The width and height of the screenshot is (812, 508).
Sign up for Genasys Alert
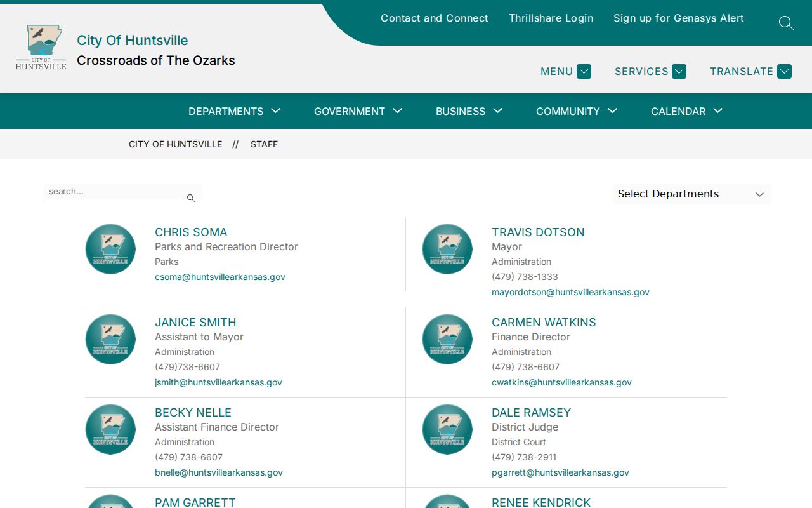pos(679,18)
